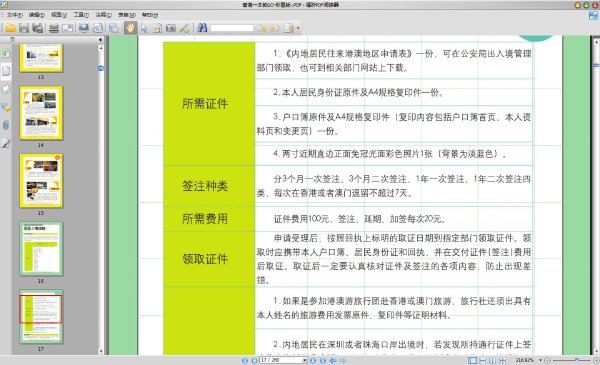
Task: Toggle facing pages layout mode
Action: [492, 360]
